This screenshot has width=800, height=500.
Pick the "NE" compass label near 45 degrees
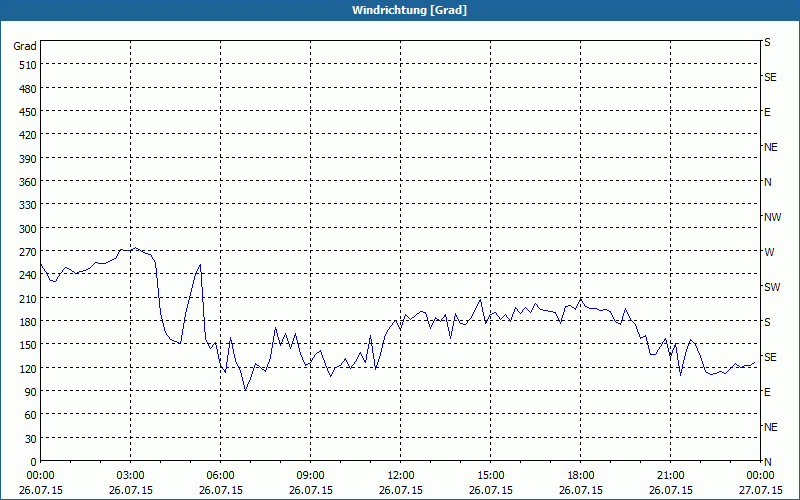tap(771, 427)
